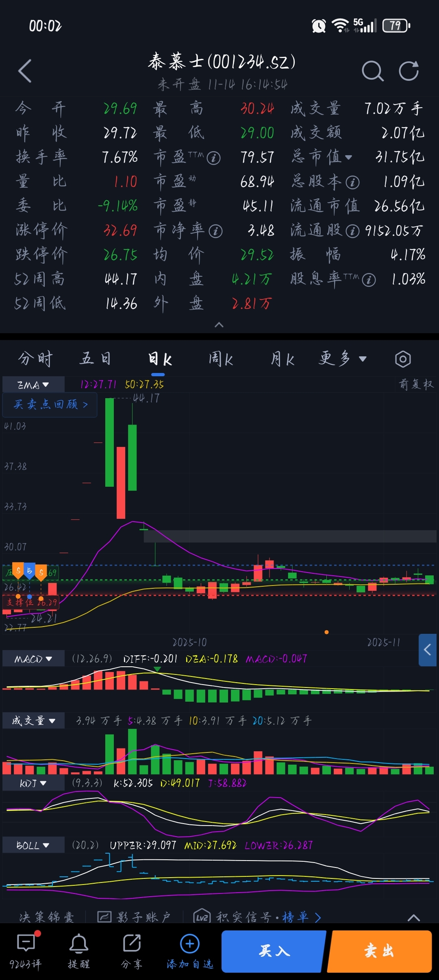
Task: Tap 换手率 value 7.67%
Action: [x=120, y=158]
